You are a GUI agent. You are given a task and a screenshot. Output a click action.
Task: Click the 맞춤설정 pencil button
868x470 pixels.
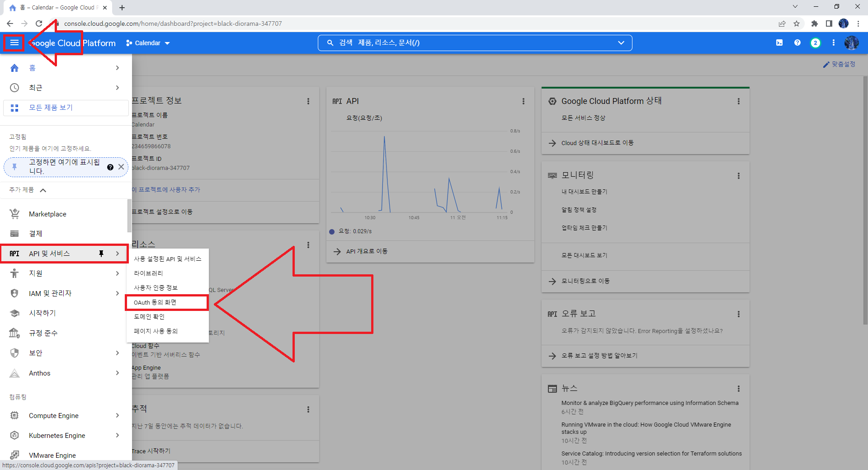[839, 65]
